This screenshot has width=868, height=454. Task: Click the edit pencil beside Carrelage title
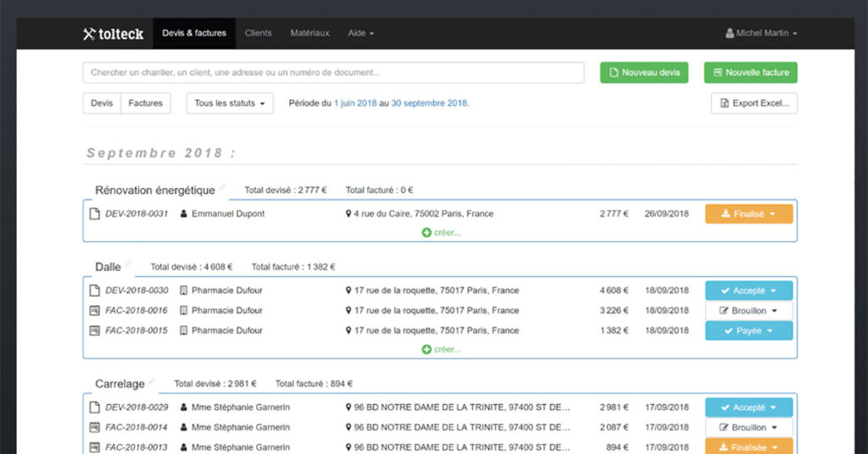153,381
